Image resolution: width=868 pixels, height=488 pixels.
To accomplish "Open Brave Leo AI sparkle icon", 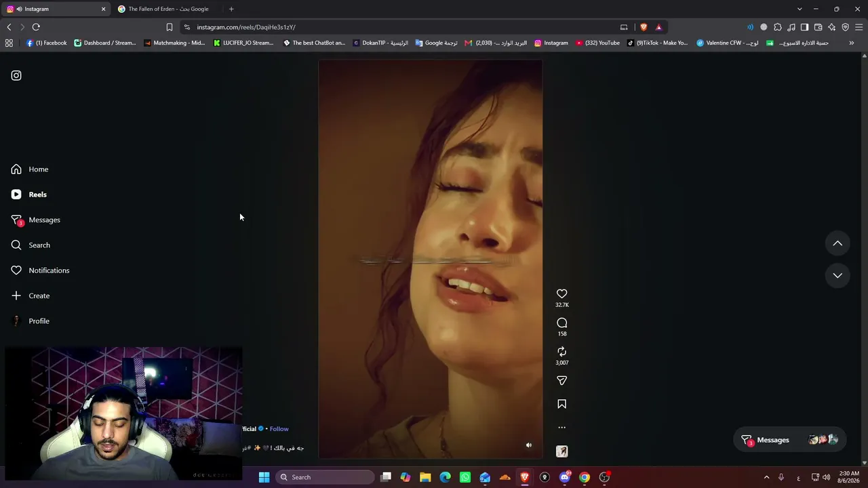I will pos(832,27).
